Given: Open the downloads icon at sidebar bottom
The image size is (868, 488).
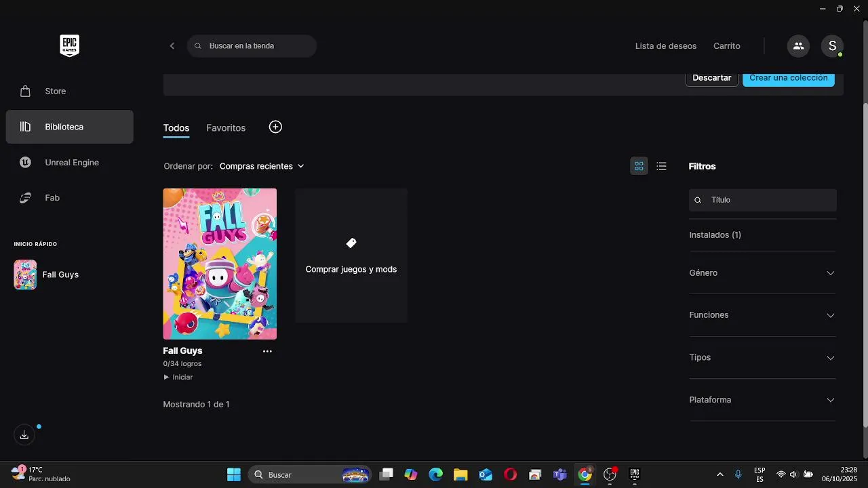Looking at the screenshot, I should tap(24, 435).
